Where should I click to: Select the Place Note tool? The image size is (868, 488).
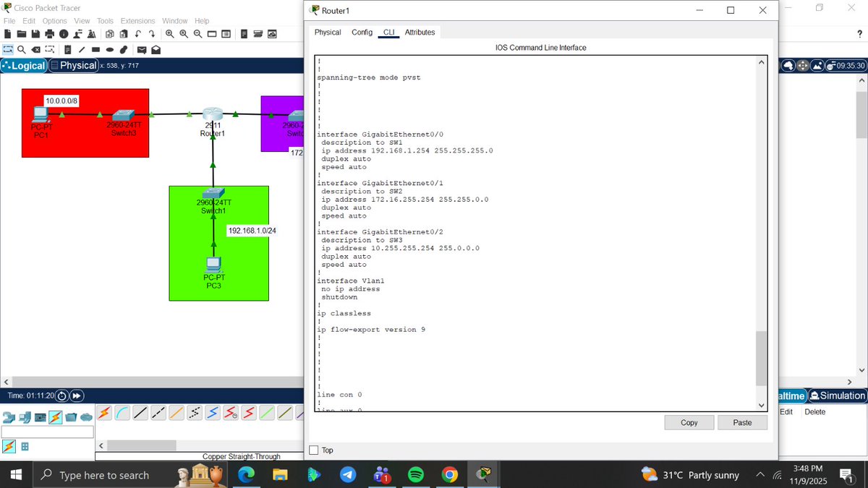68,49
